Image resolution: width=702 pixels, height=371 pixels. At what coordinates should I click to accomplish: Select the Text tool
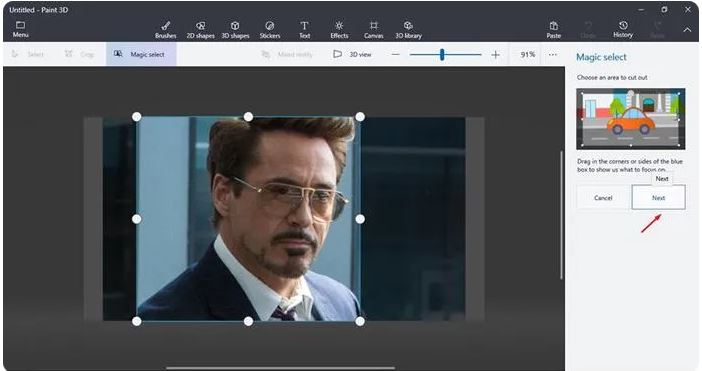point(304,30)
